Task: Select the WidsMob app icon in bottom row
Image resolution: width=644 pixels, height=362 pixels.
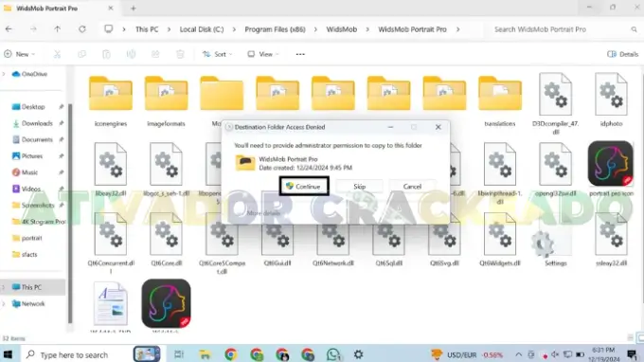Action: tap(166, 305)
